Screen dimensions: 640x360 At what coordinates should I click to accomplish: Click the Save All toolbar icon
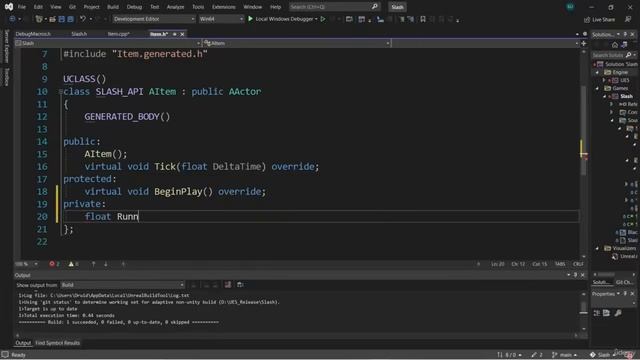click(71, 19)
